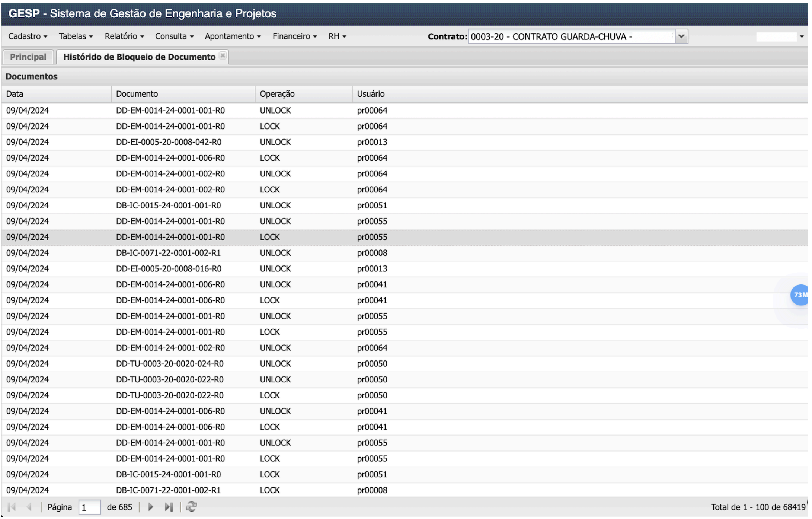Switch to the Principal tab

pos(28,57)
